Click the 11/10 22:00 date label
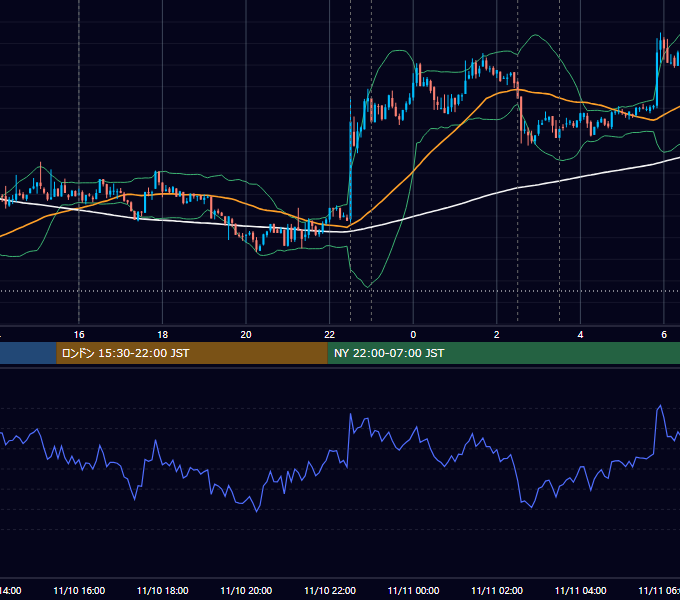Image resolution: width=680 pixels, height=600 pixels. tap(330, 591)
